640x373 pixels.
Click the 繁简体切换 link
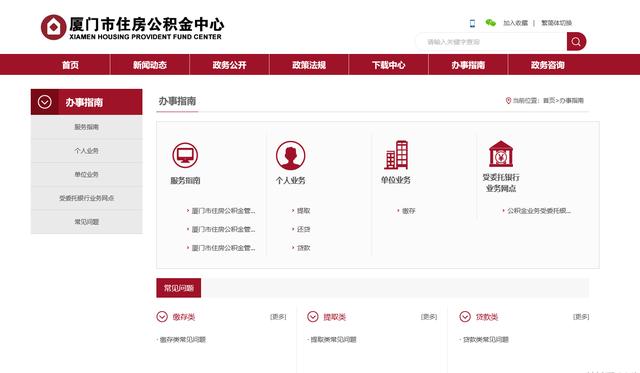tap(556, 23)
